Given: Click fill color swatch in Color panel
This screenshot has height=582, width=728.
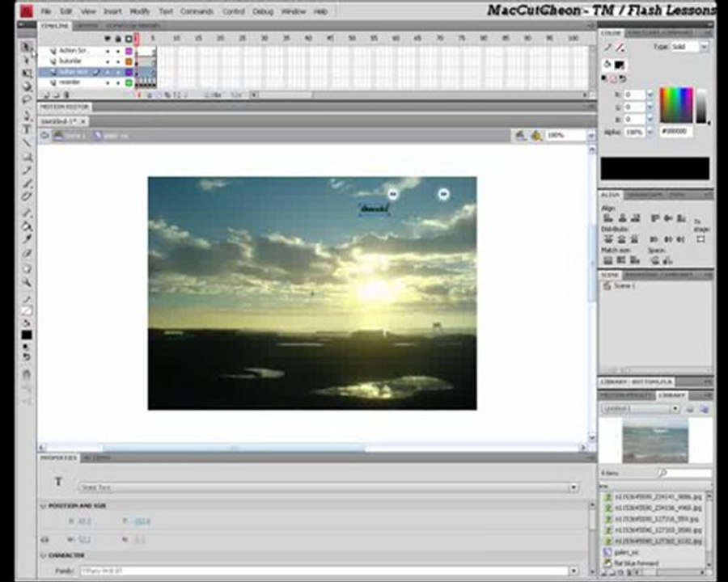Looking at the screenshot, I should [x=620, y=65].
